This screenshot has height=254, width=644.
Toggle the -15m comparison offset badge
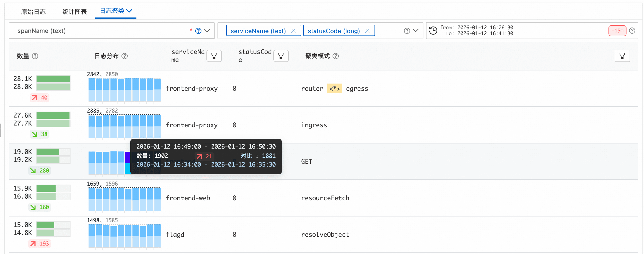(x=617, y=31)
